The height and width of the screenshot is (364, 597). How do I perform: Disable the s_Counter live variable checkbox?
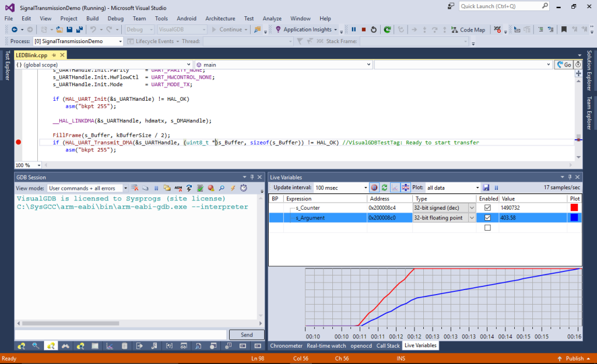point(487,208)
